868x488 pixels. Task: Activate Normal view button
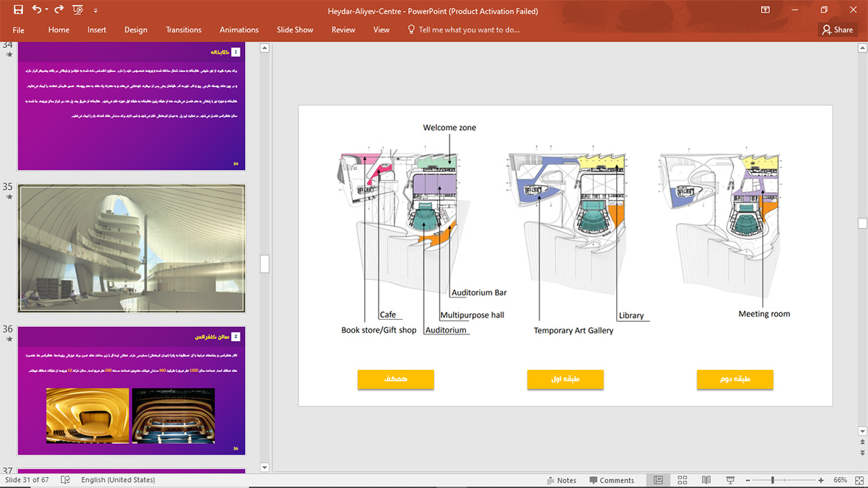click(658, 480)
